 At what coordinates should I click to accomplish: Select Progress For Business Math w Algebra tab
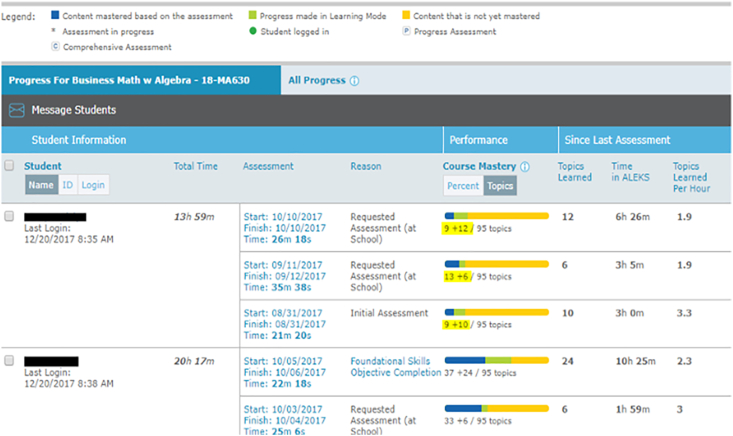click(140, 80)
